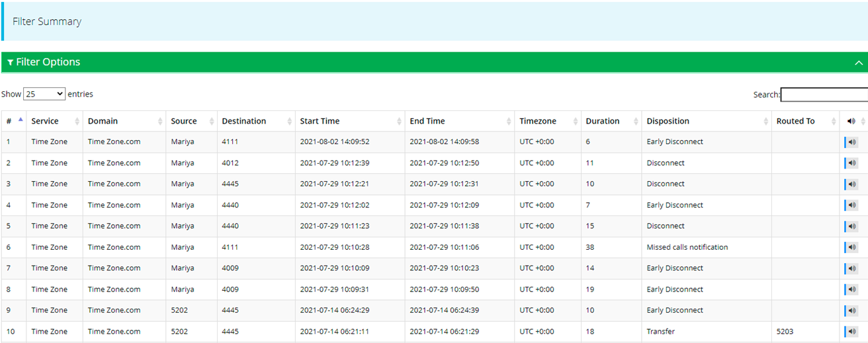Screen dimensions: 868x343
Task: Sort by the Disposition column header
Action: 668,121
